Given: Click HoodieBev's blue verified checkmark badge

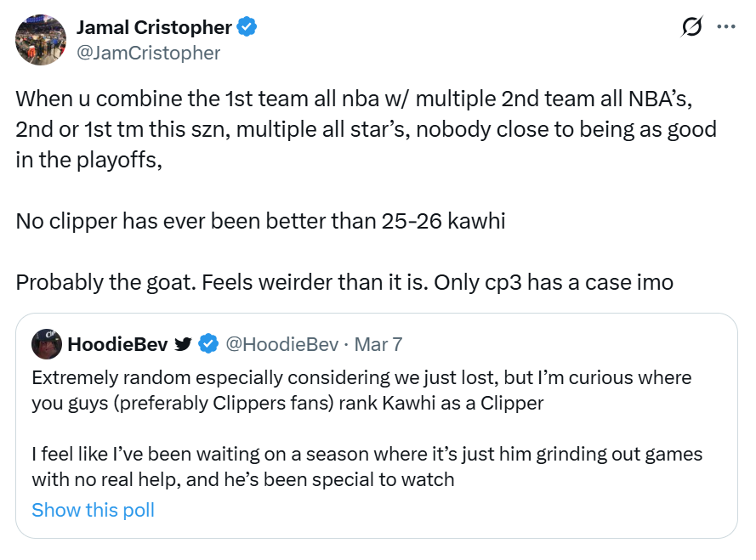Looking at the screenshot, I should (x=207, y=344).
